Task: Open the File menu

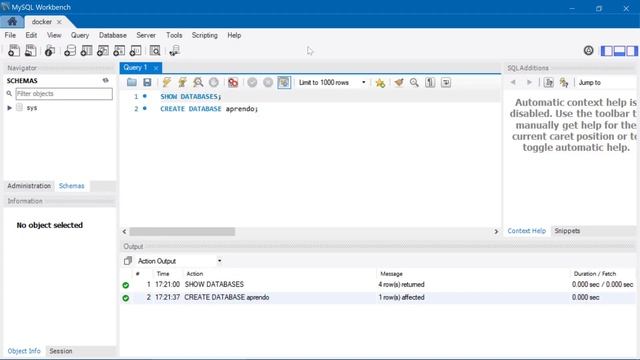Action: 10,35
